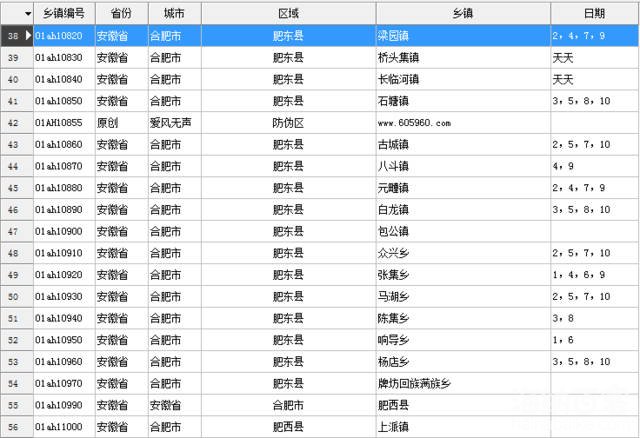Click the 省份 column header
Viewport: 640px width, 438px height.
click(121, 14)
